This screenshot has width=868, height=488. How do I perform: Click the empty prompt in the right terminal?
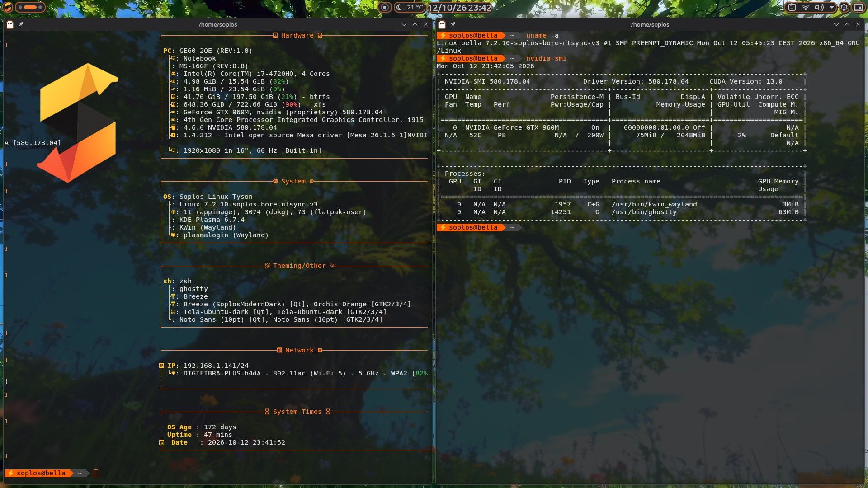(x=479, y=227)
